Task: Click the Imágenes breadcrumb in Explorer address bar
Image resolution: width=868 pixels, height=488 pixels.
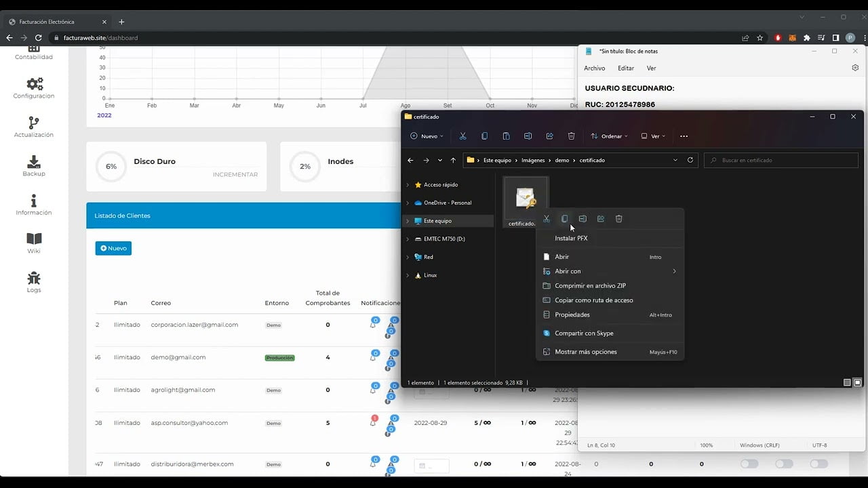Action: click(x=533, y=161)
